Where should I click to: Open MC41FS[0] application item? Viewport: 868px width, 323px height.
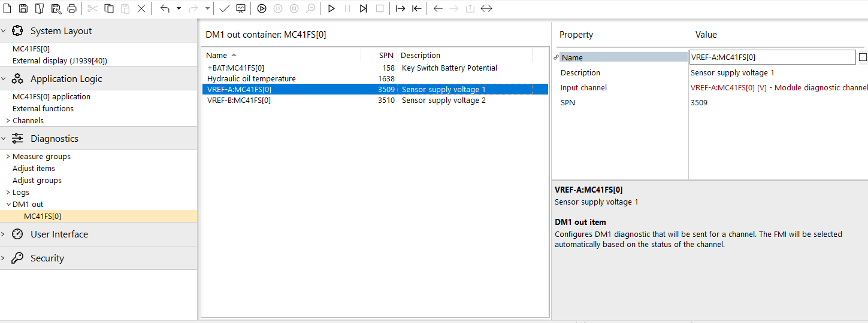(x=52, y=96)
